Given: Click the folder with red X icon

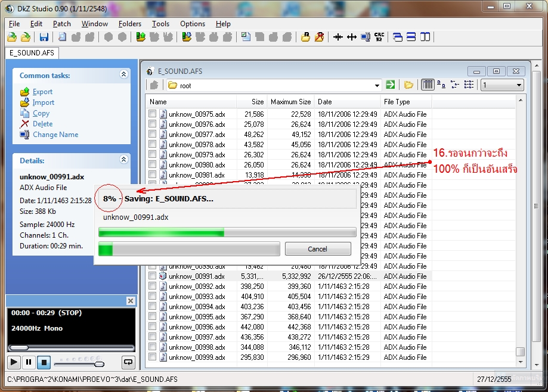Looking at the screenshot, I should 319,37.
